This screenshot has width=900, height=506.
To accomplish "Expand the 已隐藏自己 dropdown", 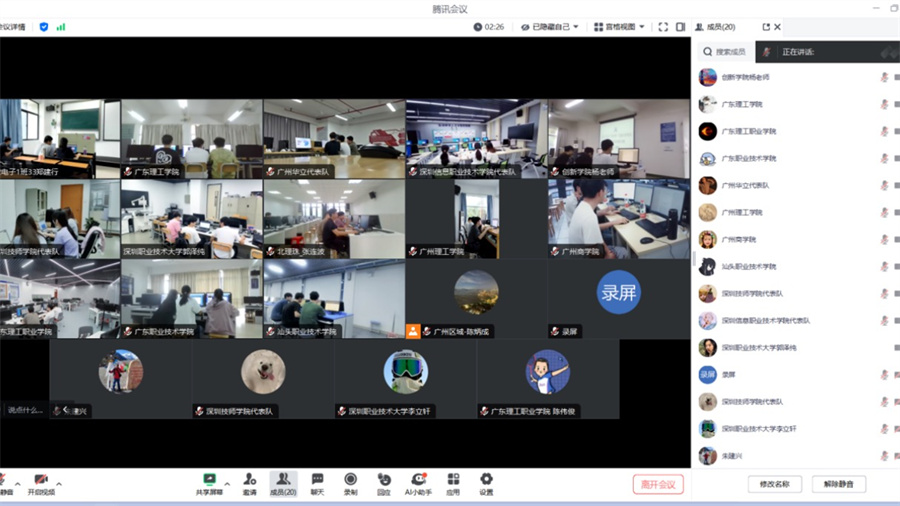I will [x=556, y=27].
